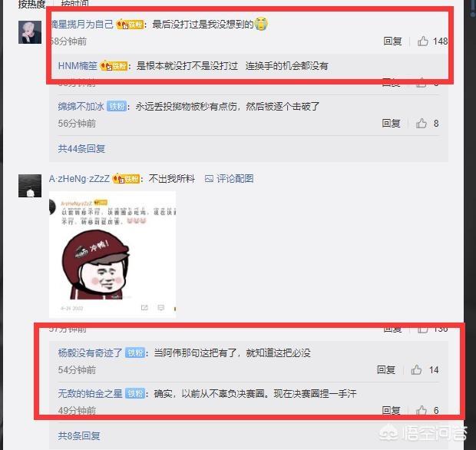
Task: Like the comment with 148 likes
Action: point(423,41)
